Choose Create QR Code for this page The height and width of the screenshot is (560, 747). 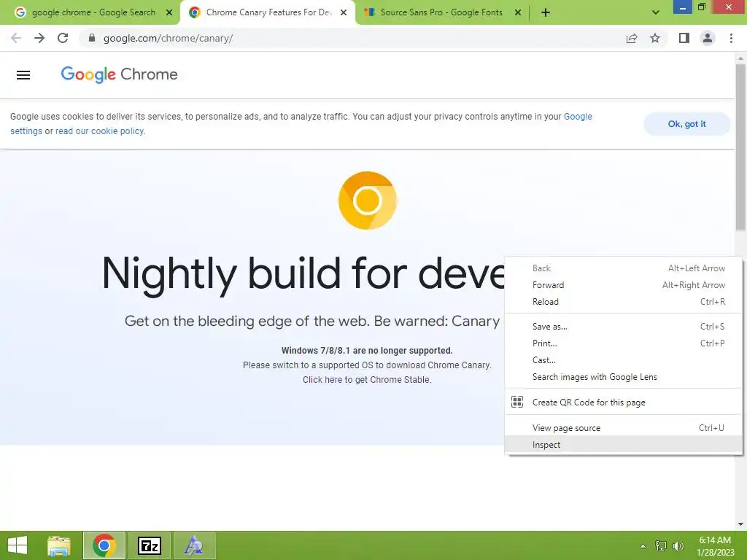(623, 402)
